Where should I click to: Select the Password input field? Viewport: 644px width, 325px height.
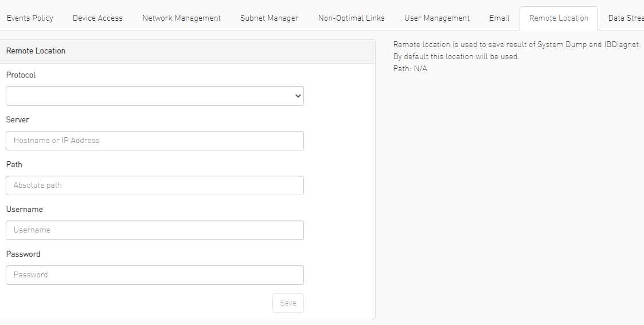click(x=155, y=275)
